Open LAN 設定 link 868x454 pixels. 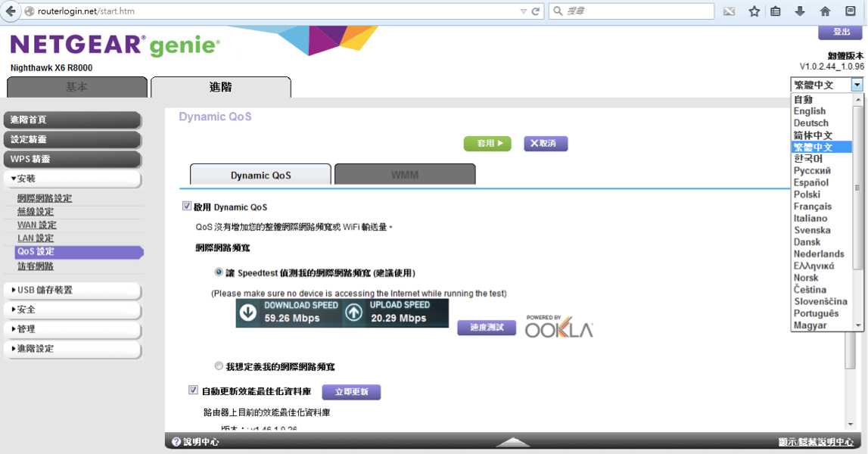tap(36, 238)
